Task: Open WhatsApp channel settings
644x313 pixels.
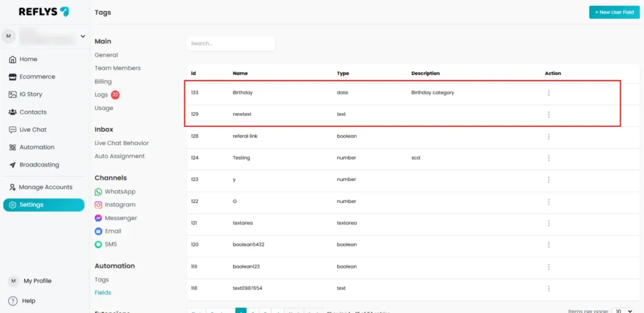Action: click(119, 192)
